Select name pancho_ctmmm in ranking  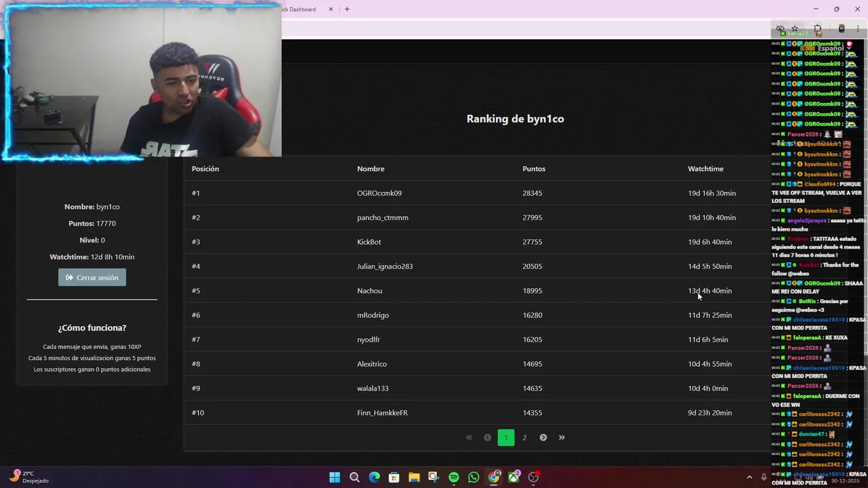point(382,218)
